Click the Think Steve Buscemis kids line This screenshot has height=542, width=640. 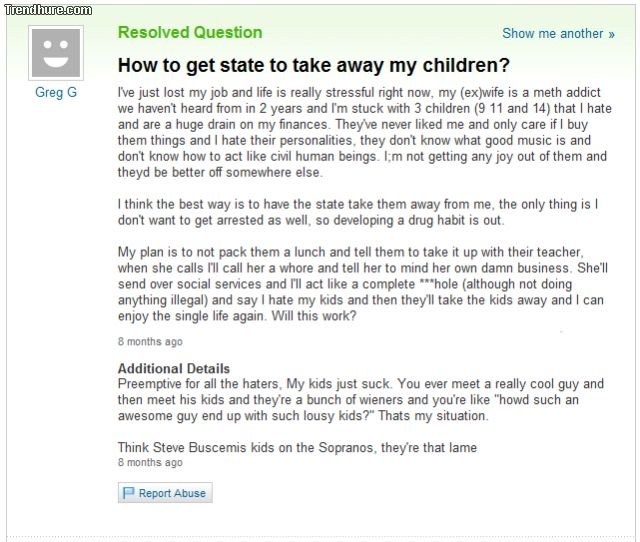pyautogui.click(x=297, y=447)
